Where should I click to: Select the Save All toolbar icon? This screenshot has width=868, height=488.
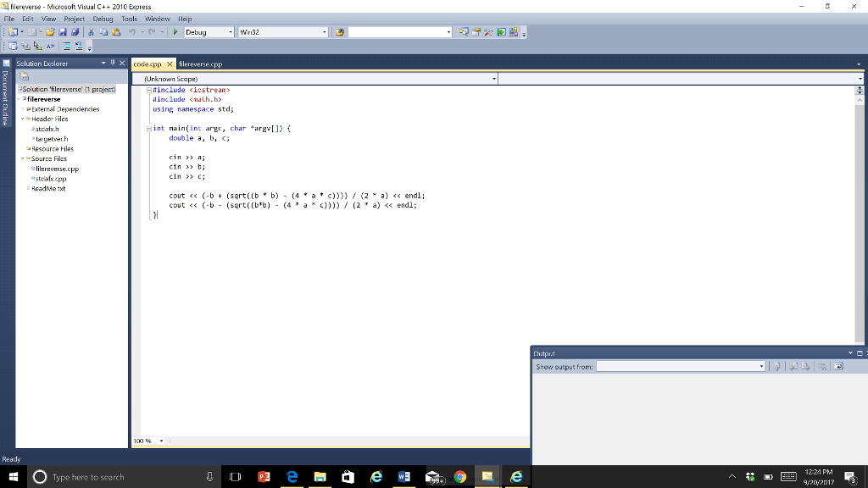[x=75, y=32]
